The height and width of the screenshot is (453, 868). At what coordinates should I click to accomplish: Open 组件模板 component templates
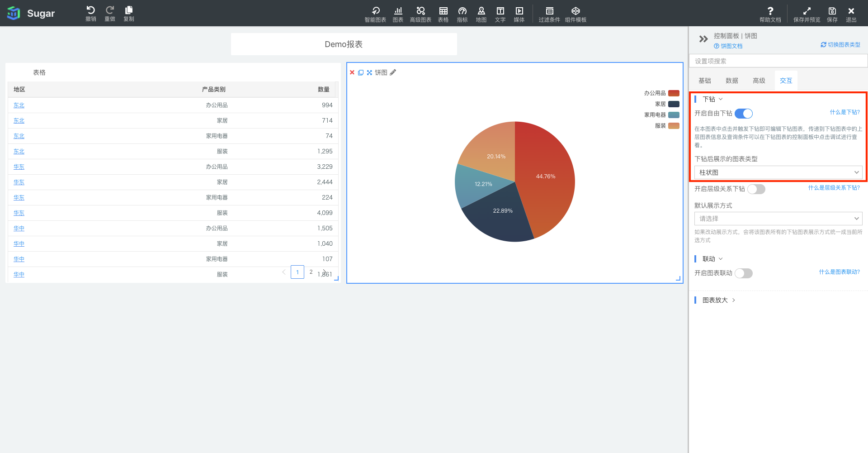pos(576,11)
